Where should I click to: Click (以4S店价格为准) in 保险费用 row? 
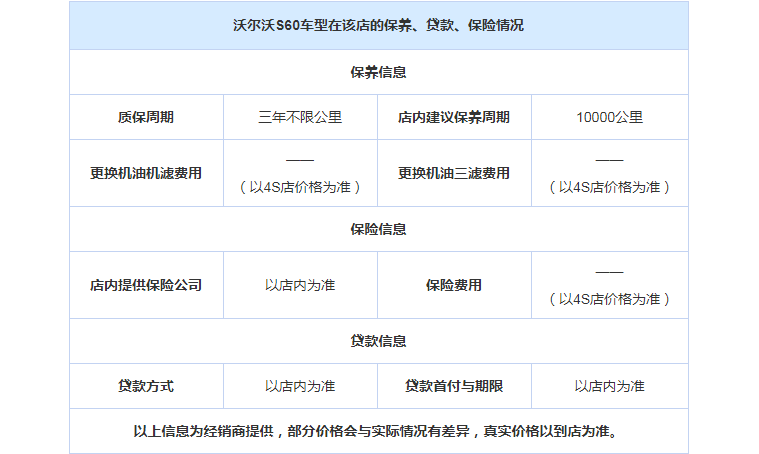click(x=609, y=299)
